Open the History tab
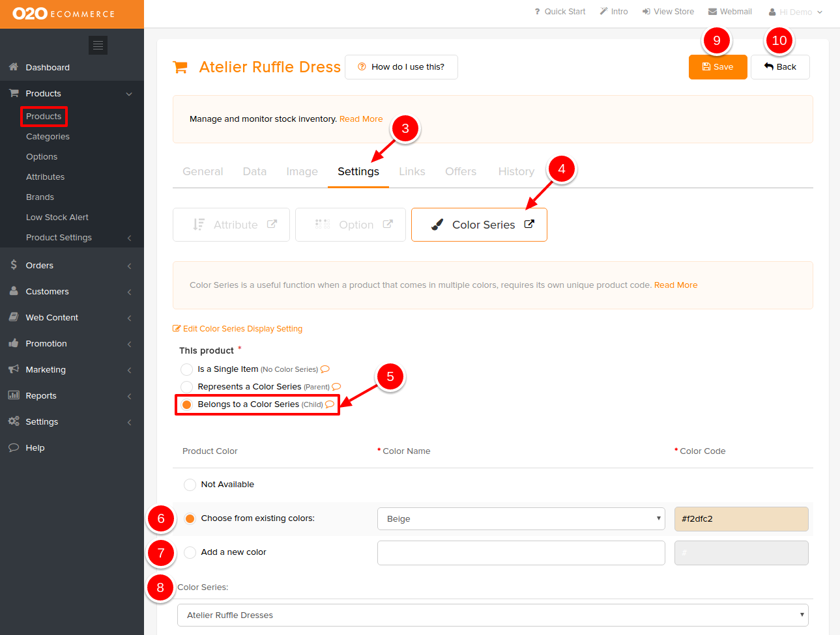This screenshot has height=635, width=840. [x=516, y=171]
